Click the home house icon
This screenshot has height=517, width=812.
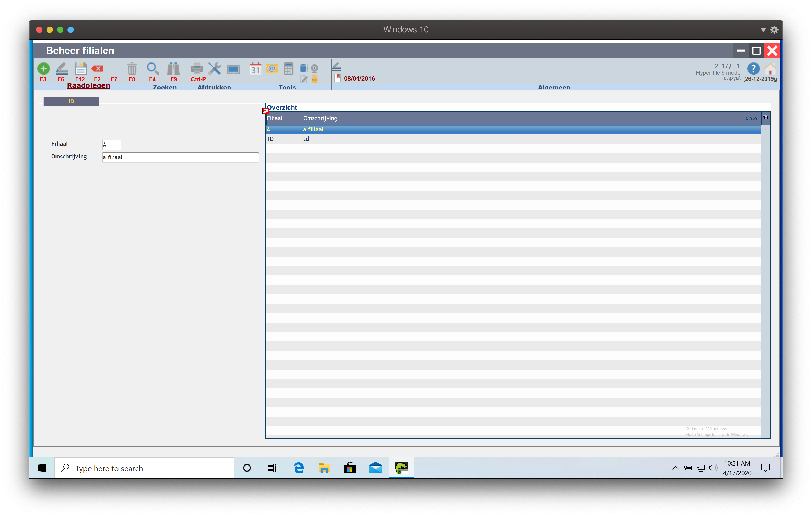pos(770,69)
